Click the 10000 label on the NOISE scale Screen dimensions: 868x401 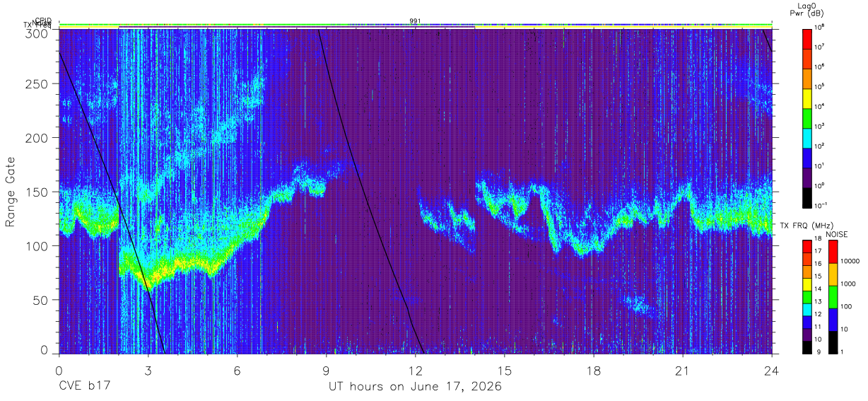(852, 260)
